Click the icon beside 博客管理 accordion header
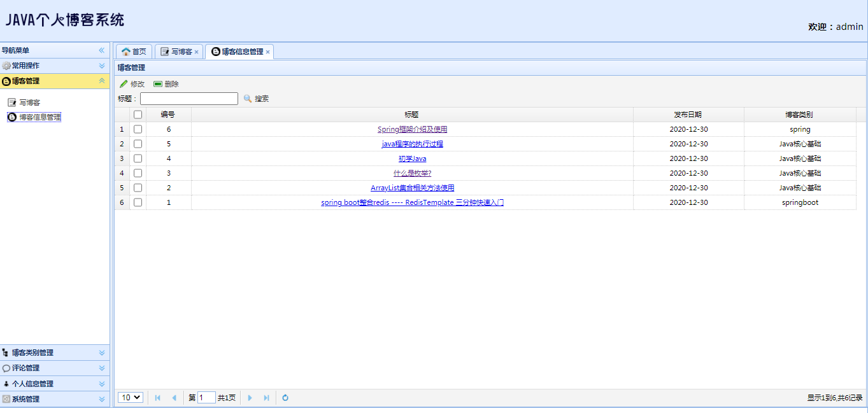Image resolution: width=868 pixels, height=413 pixels. coord(6,81)
